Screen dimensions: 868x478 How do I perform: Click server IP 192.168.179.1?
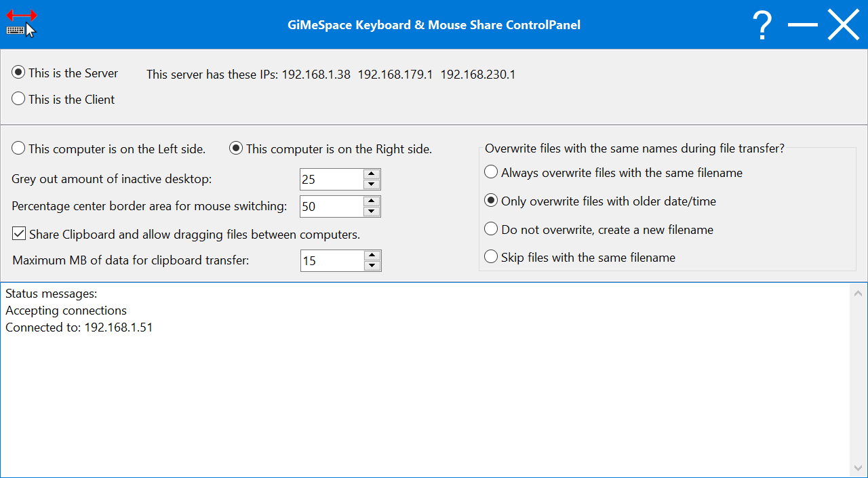coord(395,75)
